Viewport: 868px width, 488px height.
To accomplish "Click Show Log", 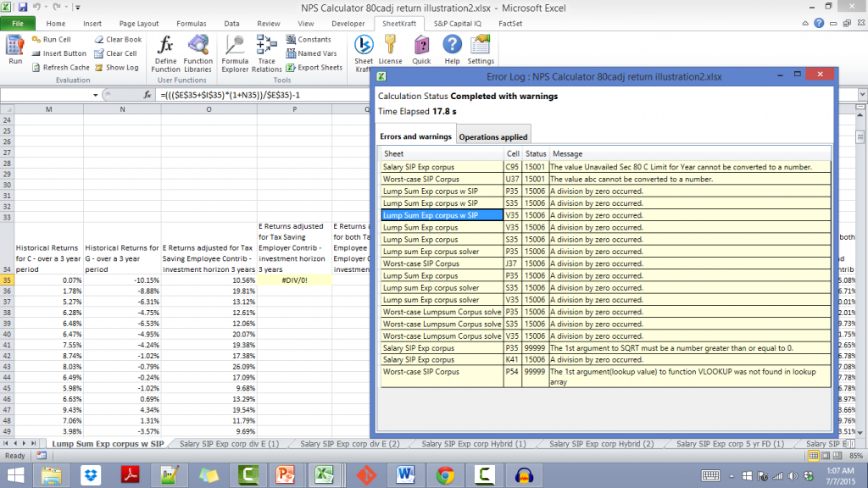I will [x=117, y=68].
